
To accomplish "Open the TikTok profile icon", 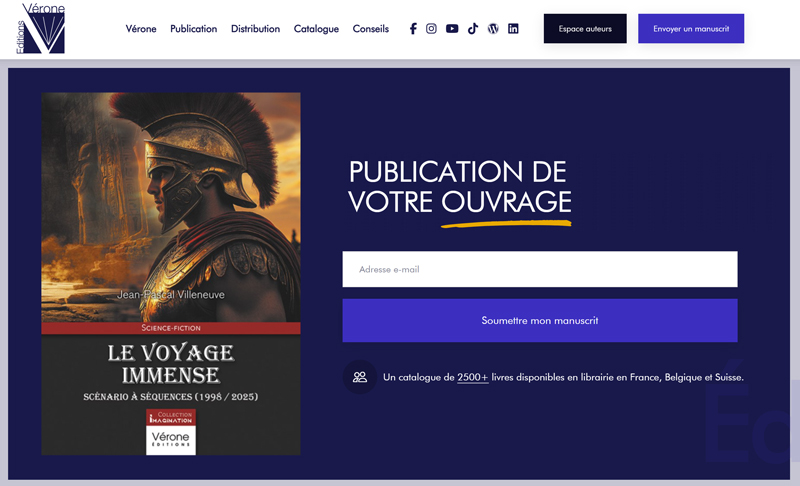I will coord(473,29).
